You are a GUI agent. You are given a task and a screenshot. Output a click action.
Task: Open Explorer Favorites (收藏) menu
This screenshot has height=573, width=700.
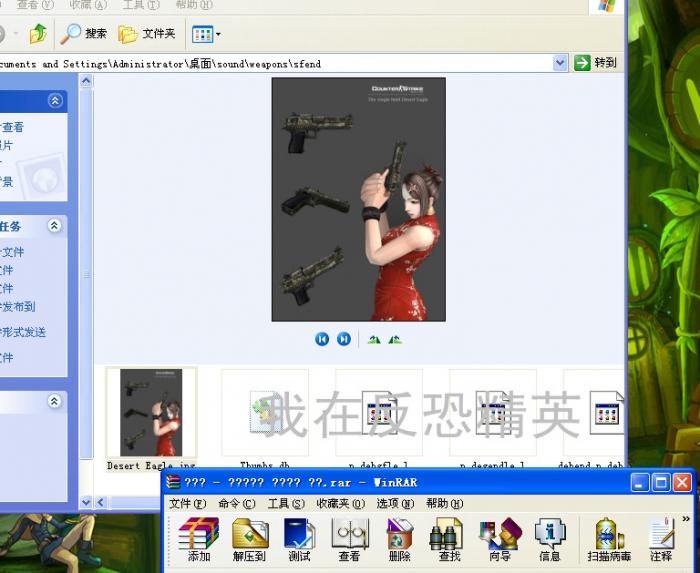88,4
